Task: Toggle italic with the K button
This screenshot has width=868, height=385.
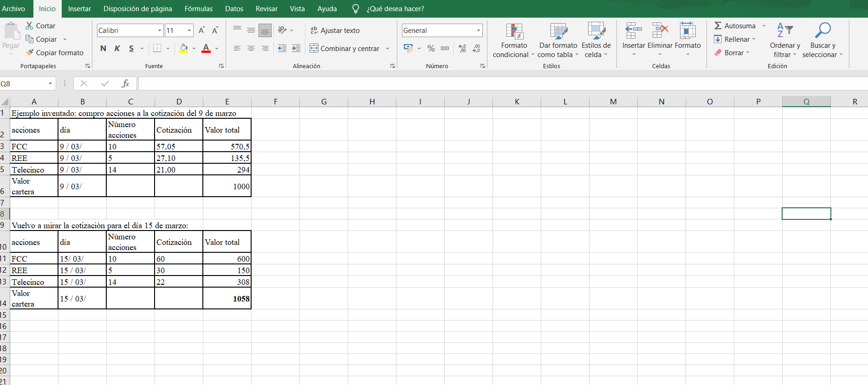Action: pyautogui.click(x=117, y=48)
